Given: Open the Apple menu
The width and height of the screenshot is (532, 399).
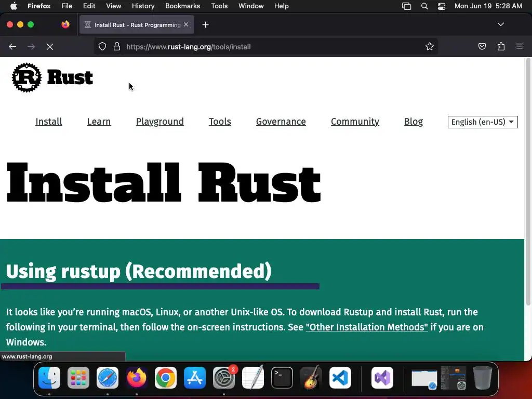Looking at the screenshot, I should click(x=14, y=6).
